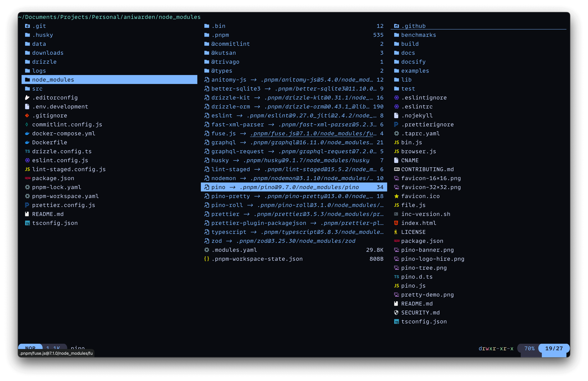Click the Docker icon beside Dockerfile
588x381 pixels.
[x=27, y=142]
